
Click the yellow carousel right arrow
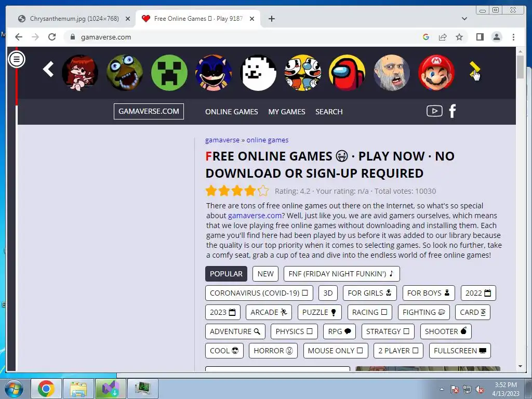click(474, 70)
